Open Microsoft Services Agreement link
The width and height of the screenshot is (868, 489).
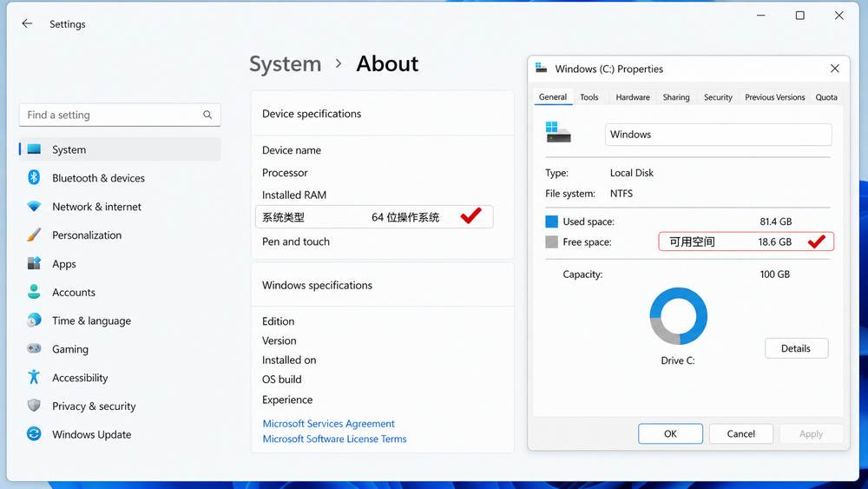[x=328, y=424]
